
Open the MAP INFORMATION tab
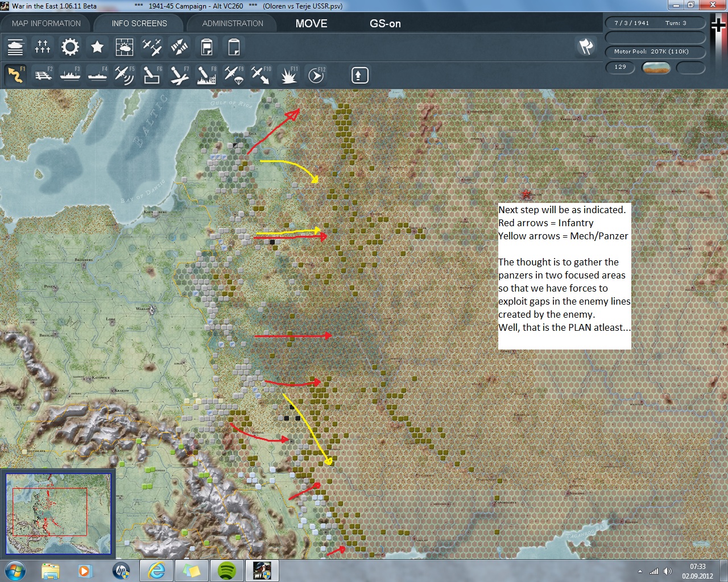coord(46,23)
